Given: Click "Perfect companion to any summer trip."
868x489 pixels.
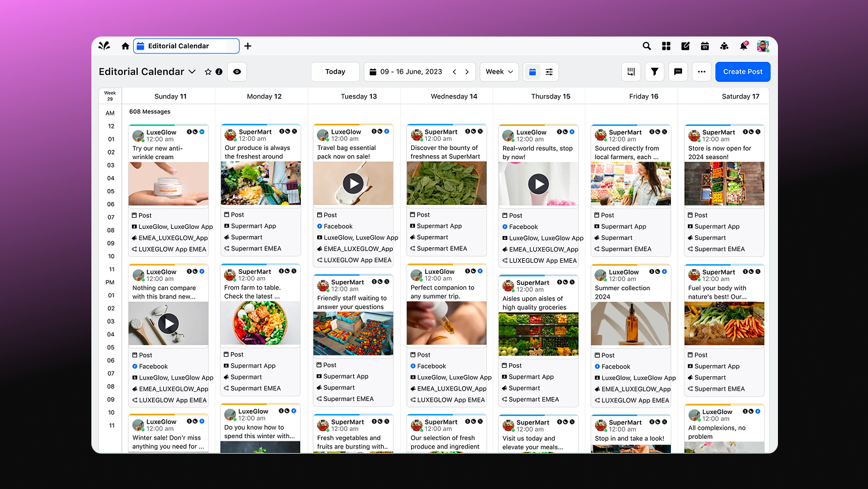Looking at the screenshot, I should click(x=442, y=292).
